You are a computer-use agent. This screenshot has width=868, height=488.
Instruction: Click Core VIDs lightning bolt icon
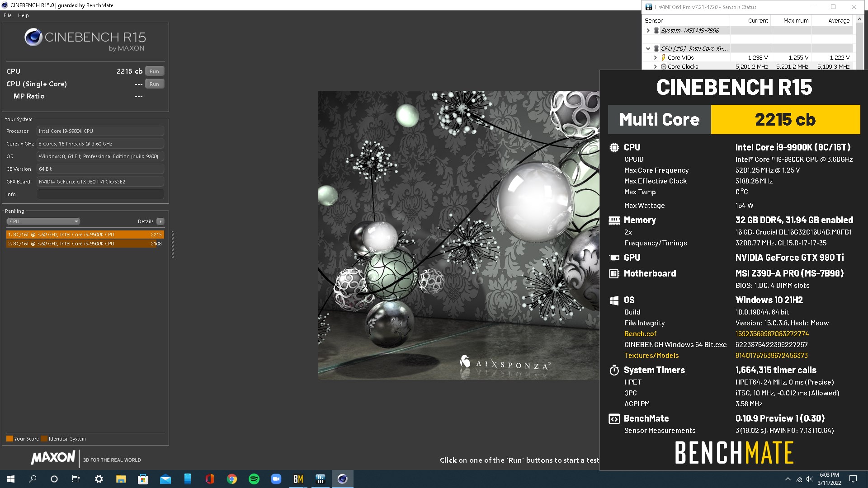tap(663, 57)
